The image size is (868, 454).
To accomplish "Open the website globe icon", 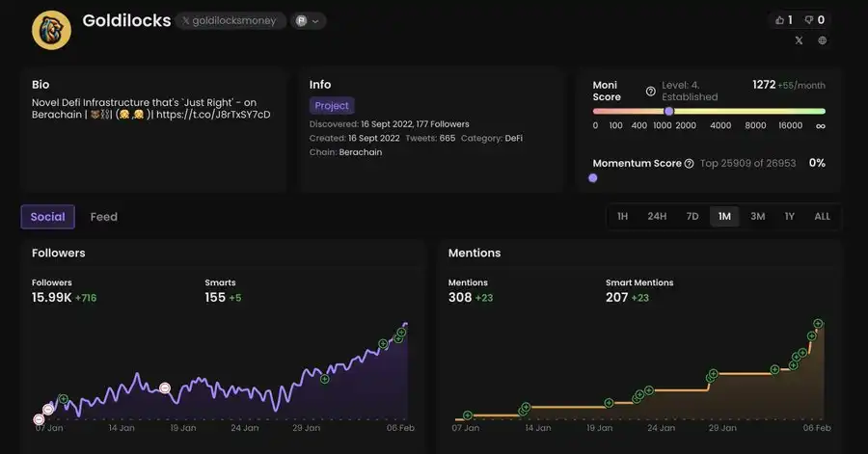I will (823, 40).
